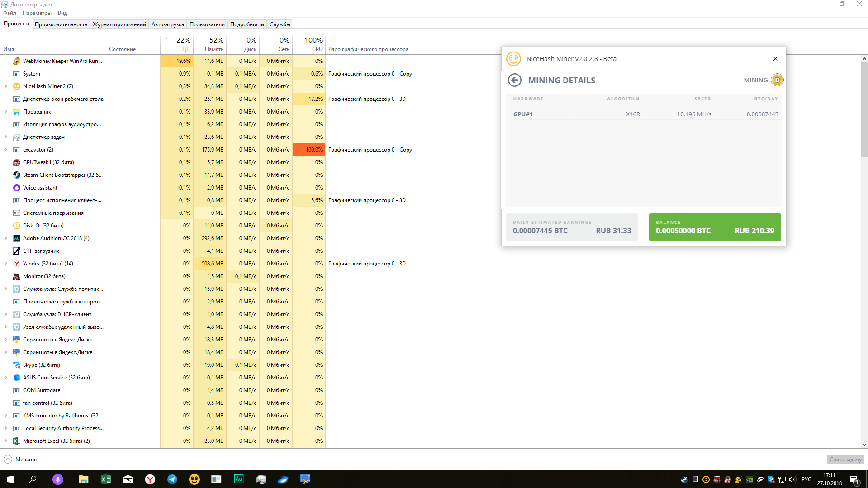Viewport: 868px width, 488px height.
Task: Expand the DHCP-клиент service host
Action: point(5,314)
